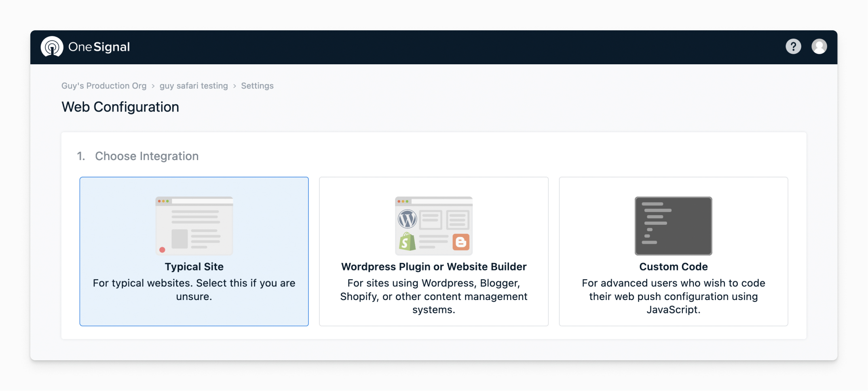868x391 pixels.
Task: Click the OneSignal wordmark text
Action: click(99, 47)
